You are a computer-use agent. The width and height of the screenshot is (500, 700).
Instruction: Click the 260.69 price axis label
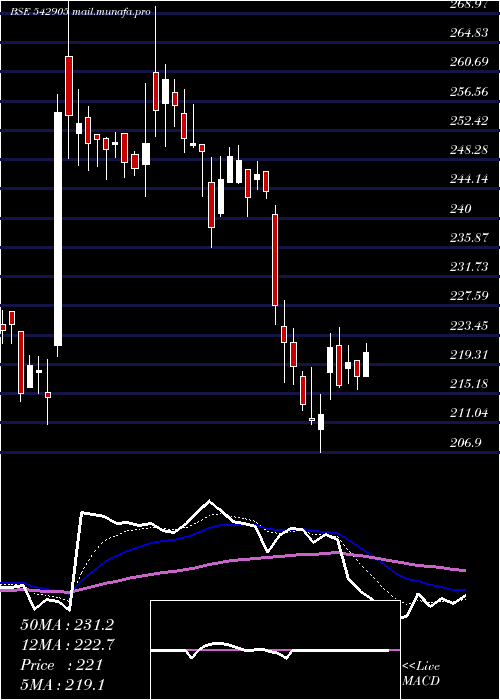point(468,62)
